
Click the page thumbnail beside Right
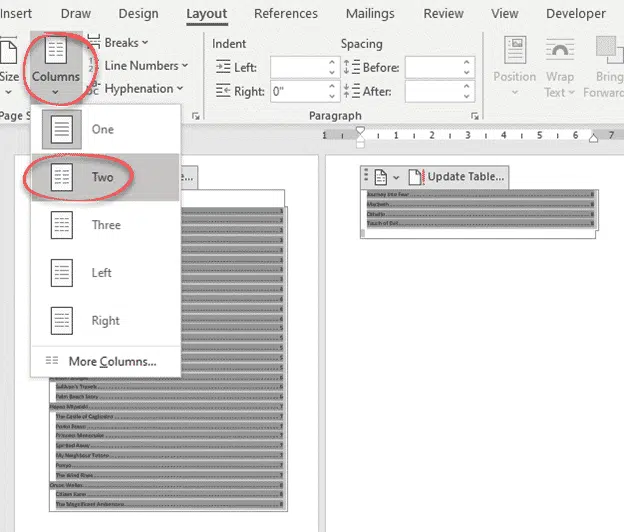[62, 320]
